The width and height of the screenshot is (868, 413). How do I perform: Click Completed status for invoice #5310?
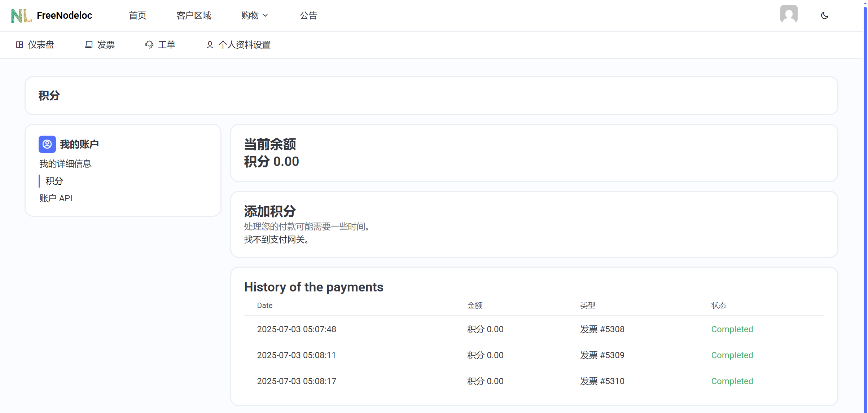(x=732, y=381)
